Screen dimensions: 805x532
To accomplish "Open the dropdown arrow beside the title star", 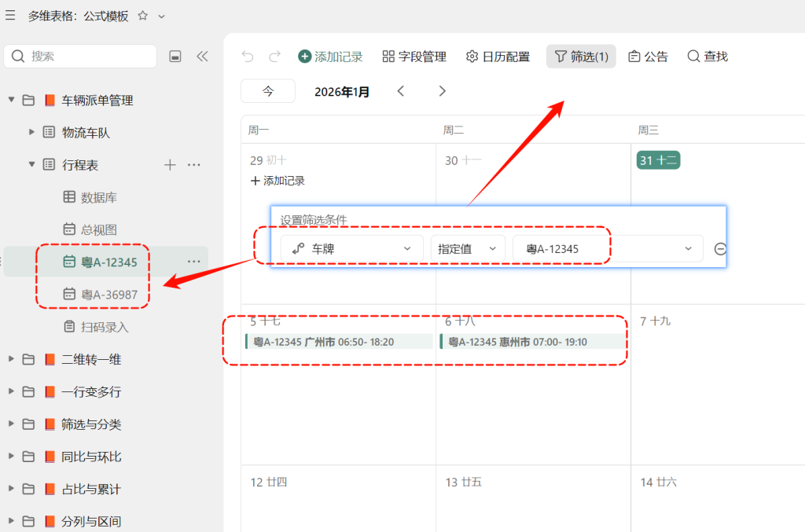I will pos(162,17).
